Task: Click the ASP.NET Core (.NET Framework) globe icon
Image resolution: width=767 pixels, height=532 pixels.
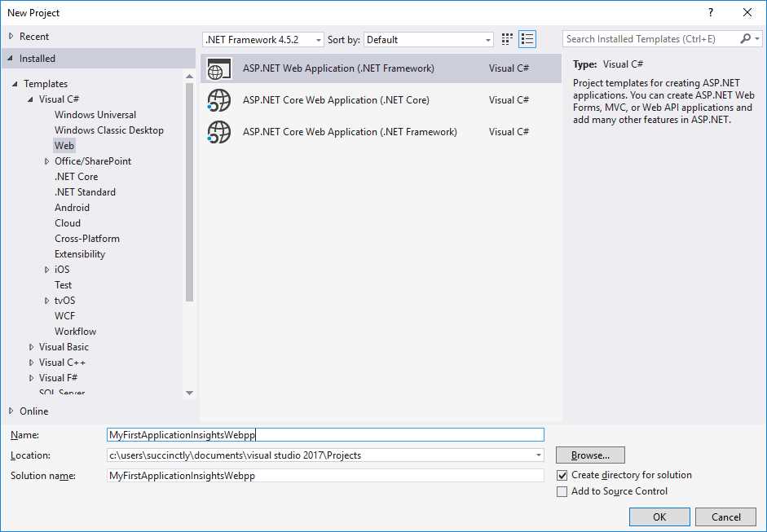Action: (x=218, y=132)
